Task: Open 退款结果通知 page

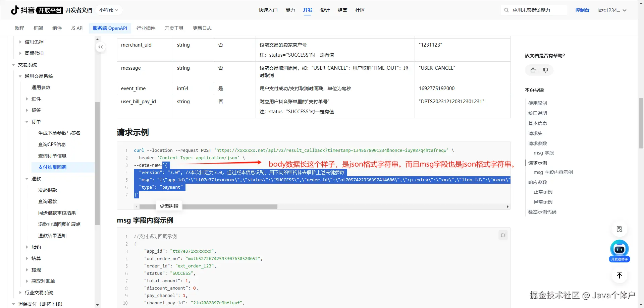Action: pos(52,236)
